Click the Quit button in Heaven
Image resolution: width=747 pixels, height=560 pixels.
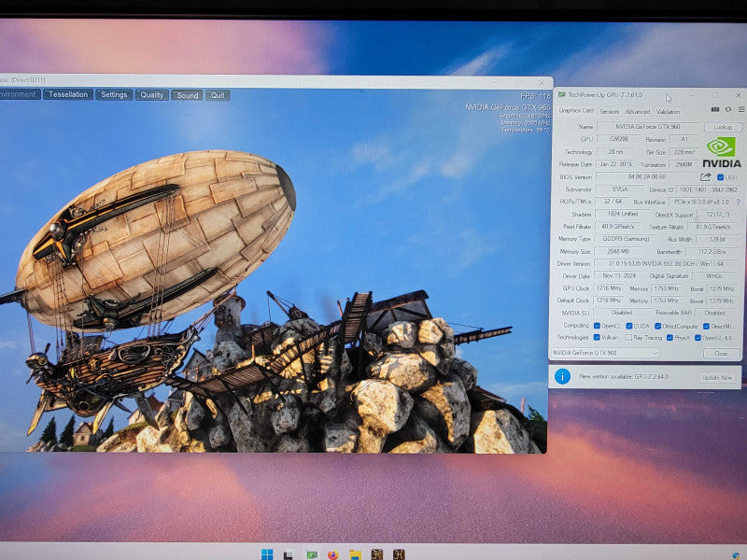[x=218, y=95]
